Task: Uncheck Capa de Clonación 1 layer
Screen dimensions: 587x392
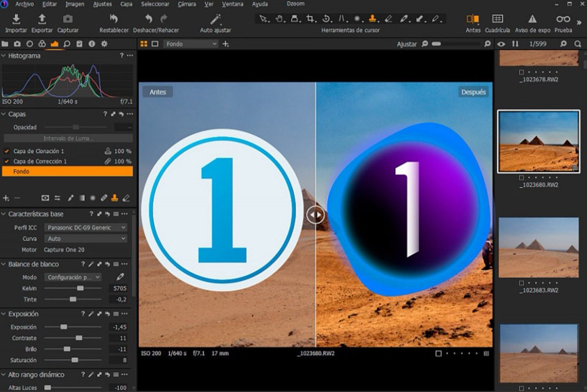Action: pyautogui.click(x=7, y=151)
